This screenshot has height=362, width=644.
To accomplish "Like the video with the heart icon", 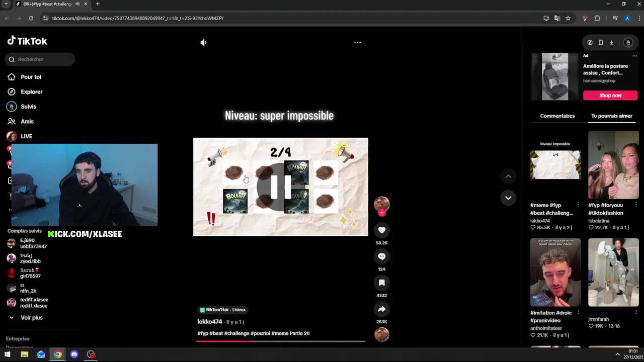I will [x=382, y=230].
